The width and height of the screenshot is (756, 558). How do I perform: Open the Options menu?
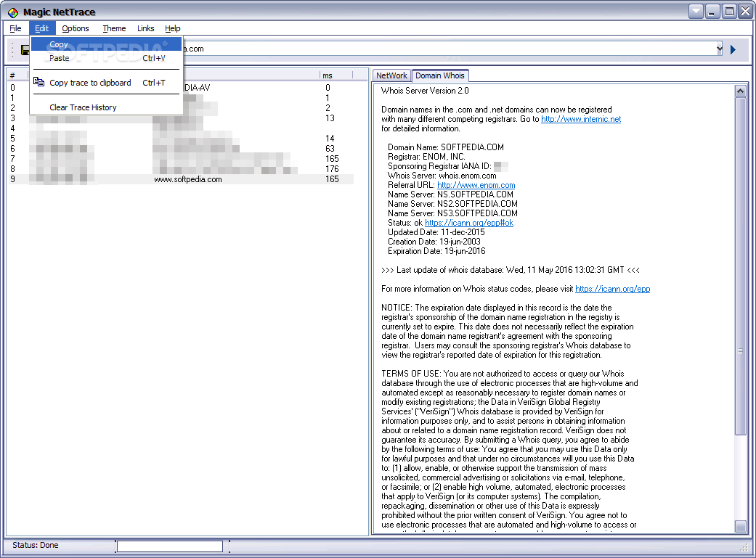tap(76, 28)
